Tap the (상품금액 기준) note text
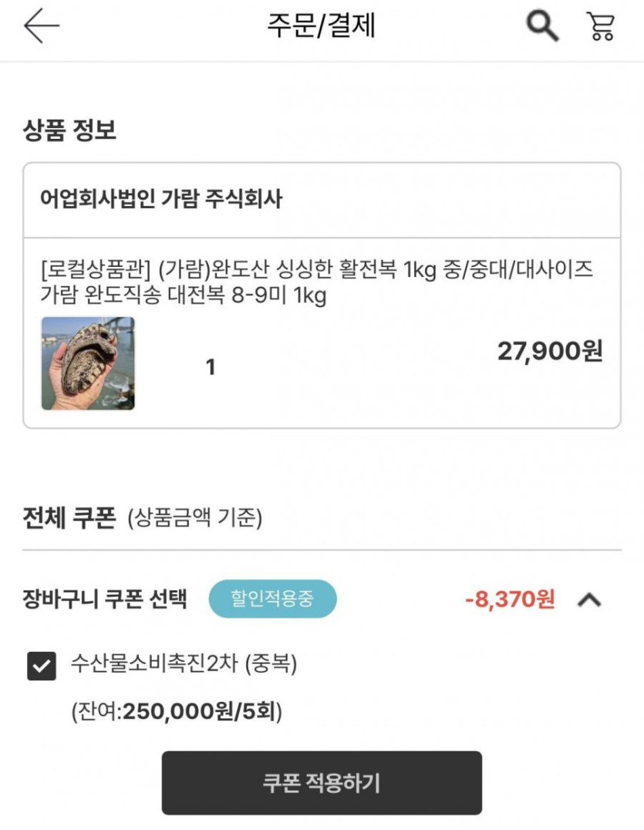 point(194,518)
